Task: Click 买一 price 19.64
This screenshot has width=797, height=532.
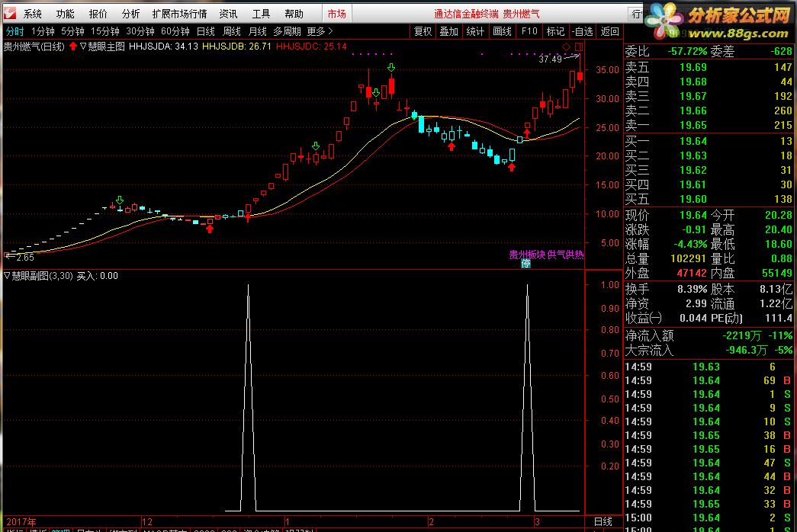Action: tap(693, 141)
